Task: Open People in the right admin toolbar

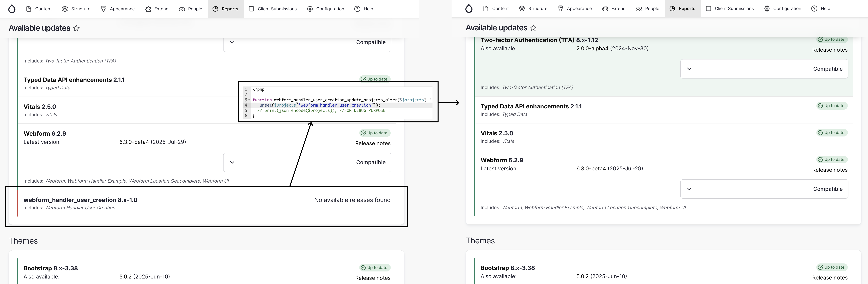Action: pyautogui.click(x=647, y=8)
